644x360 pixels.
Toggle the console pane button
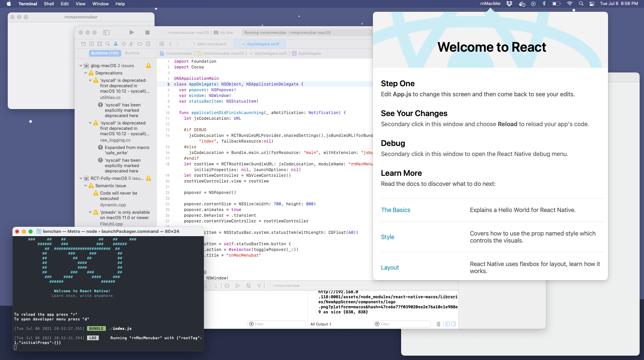coord(454,324)
